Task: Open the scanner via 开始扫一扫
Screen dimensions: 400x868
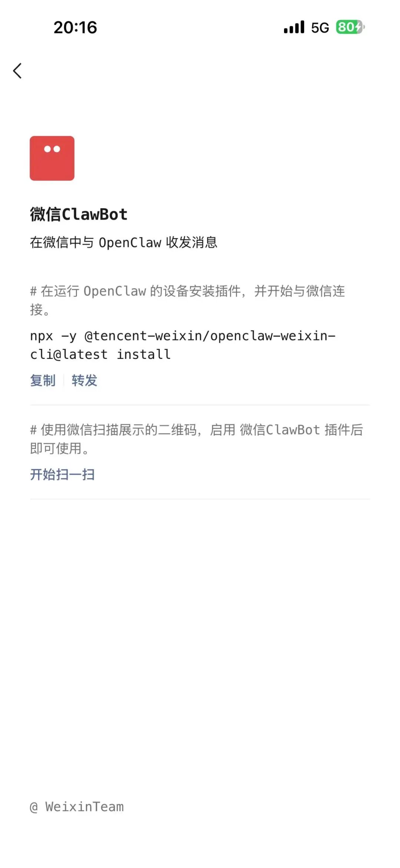Action: (x=62, y=475)
